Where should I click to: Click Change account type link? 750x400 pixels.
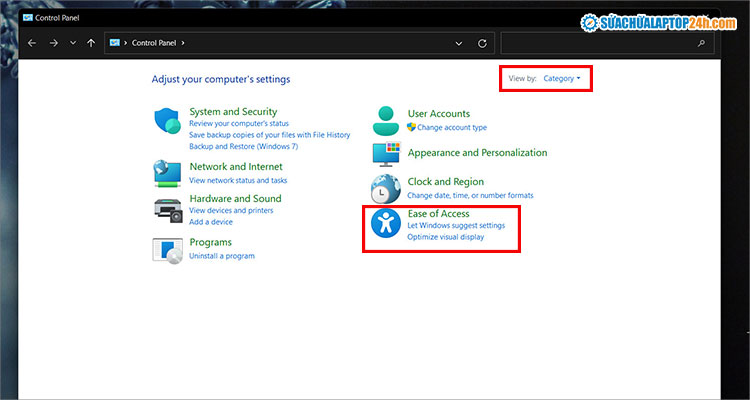coord(451,128)
